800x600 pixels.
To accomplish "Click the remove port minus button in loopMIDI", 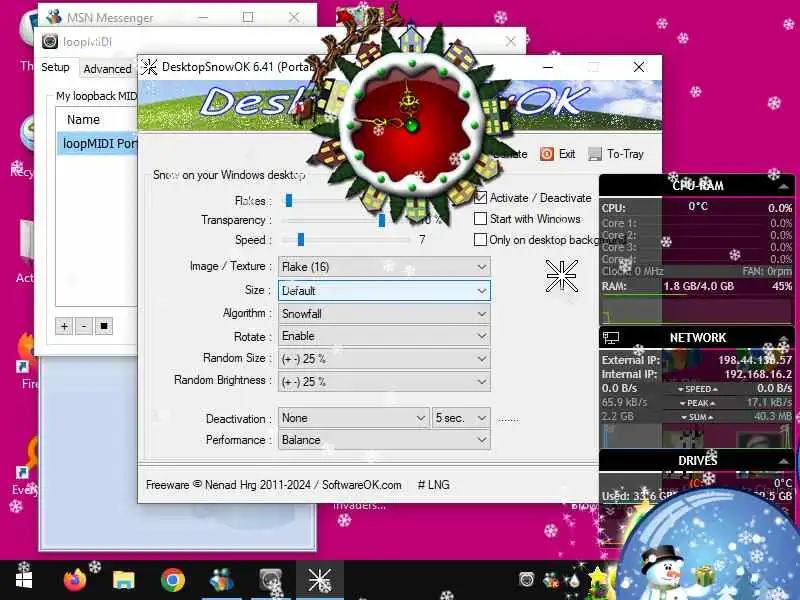I will [84, 326].
